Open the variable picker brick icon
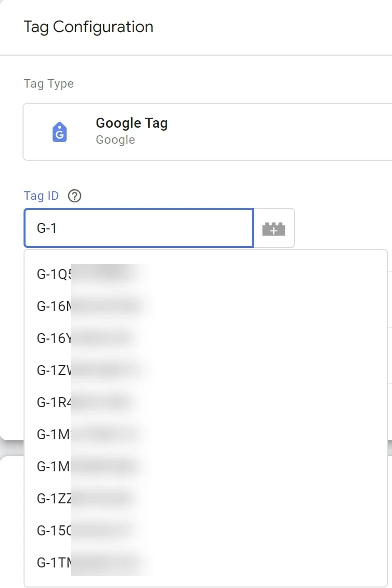392x588 pixels. pyautogui.click(x=273, y=228)
